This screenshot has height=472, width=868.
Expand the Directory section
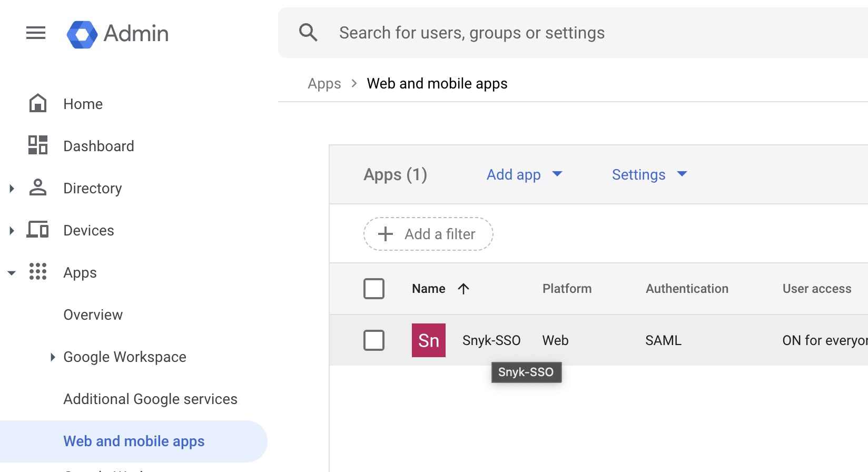[x=12, y=188]
